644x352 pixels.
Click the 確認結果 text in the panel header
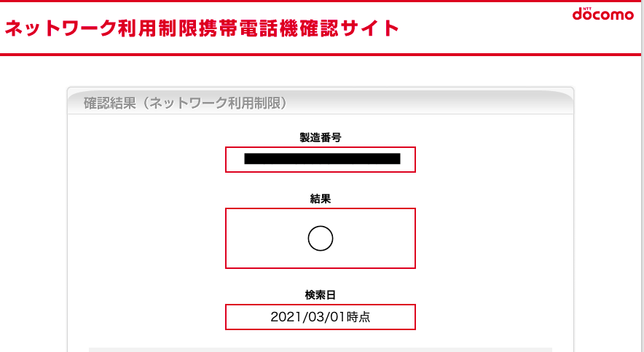pos(110,103)
